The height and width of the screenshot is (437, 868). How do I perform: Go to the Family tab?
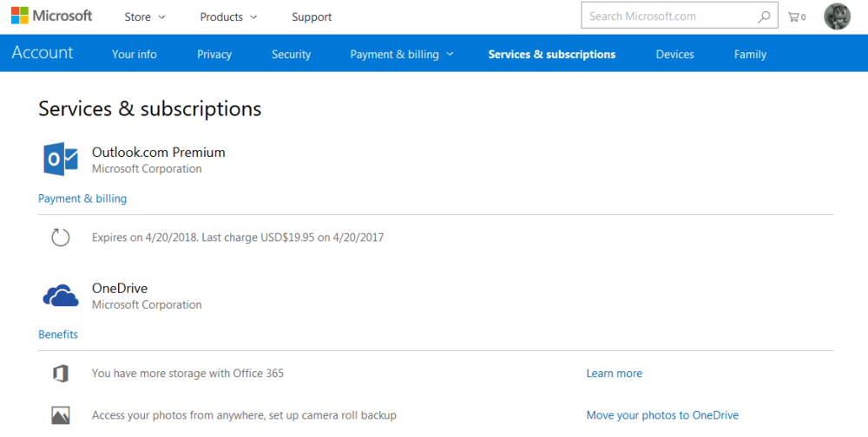[750, 55]
